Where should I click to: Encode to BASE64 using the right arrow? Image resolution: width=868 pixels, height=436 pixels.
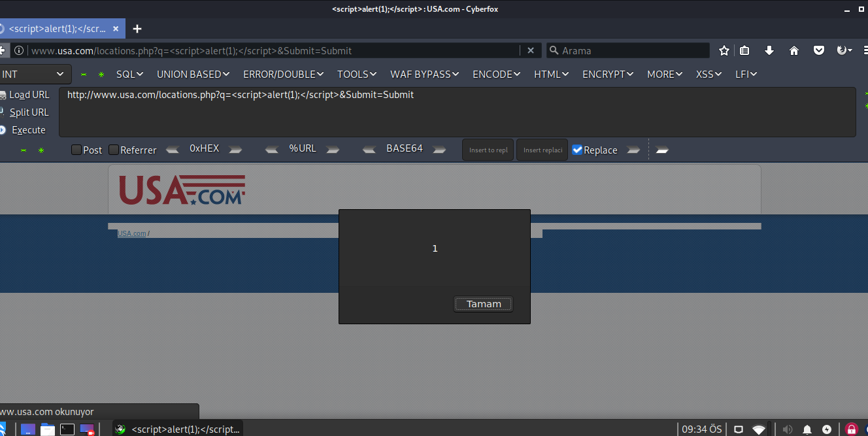(439, 150)
